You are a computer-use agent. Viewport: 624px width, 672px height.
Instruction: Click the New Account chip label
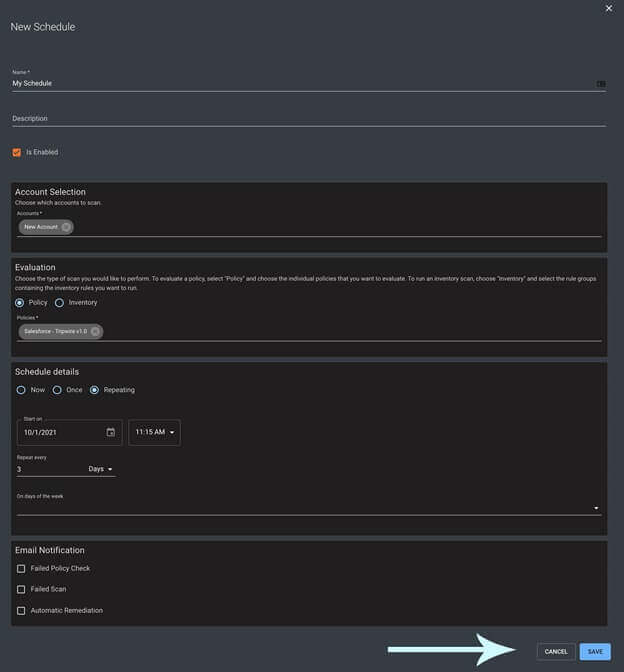click(41, 227)
